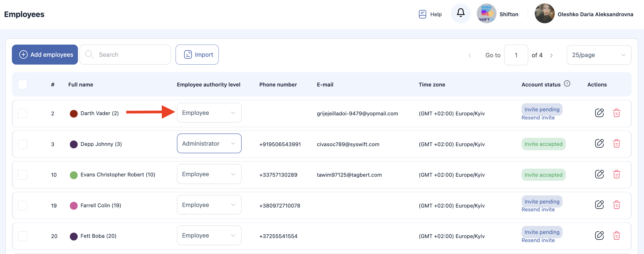
Task: Select the checkbox for Farrell Colin
Action: [23, 206]
